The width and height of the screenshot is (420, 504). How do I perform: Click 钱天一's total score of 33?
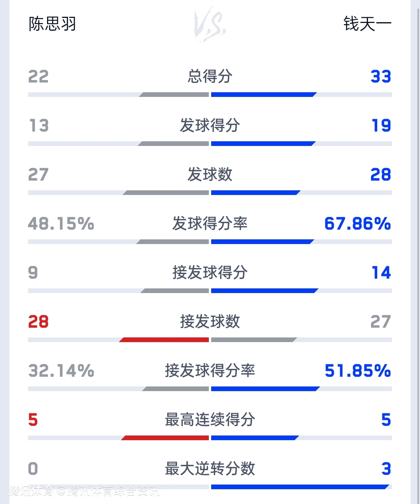click(x=380, y=77)
